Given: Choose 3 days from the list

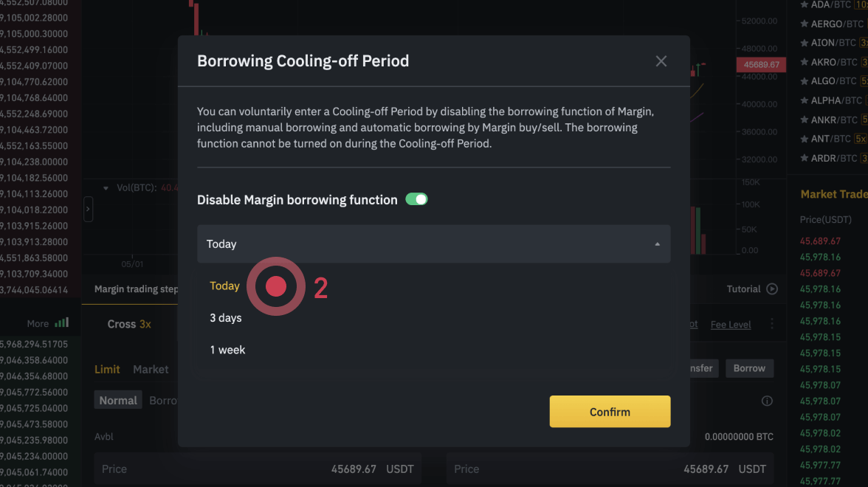Looking at the screenshot, I should pos(225,318).
